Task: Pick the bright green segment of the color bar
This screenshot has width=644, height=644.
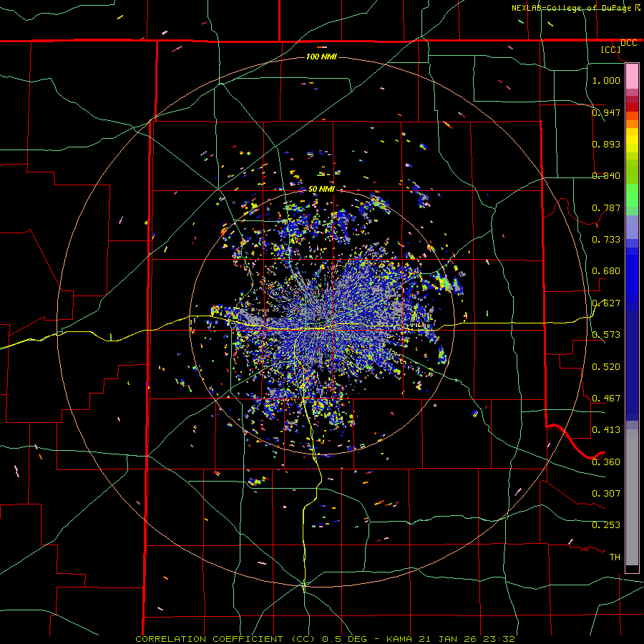Action: pyautogui.click(x=632, y=195)
